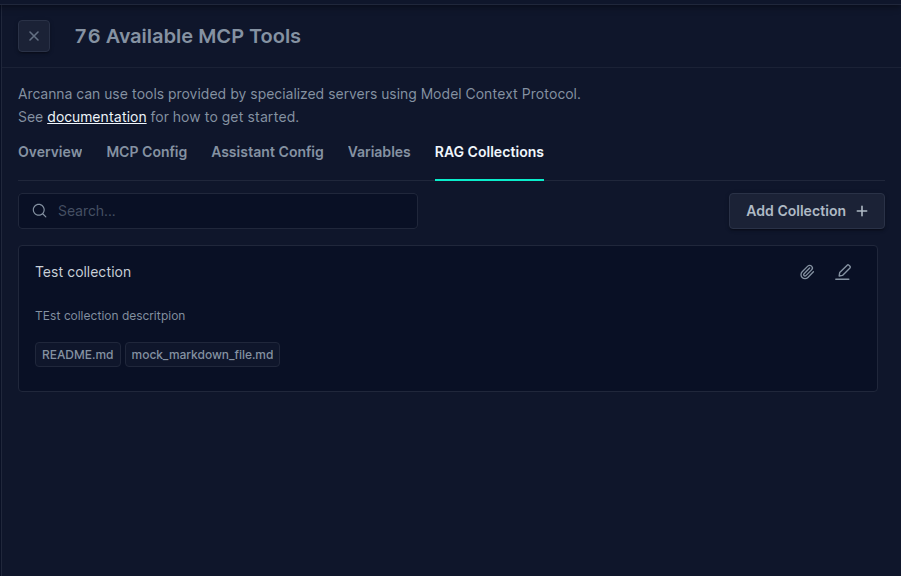This screenshot has height=576, width=901.
Task: Click the 76 Available MCP Tools heading
Action: coord(187,36)
